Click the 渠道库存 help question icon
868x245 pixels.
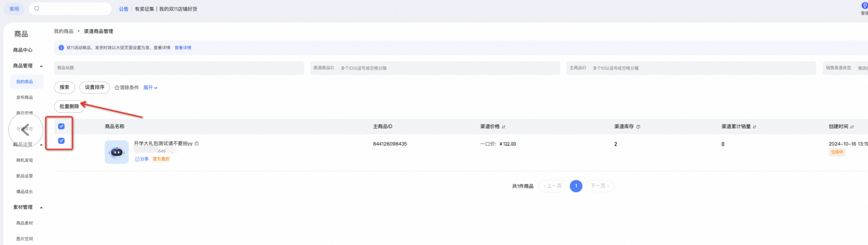pos(638,127)
